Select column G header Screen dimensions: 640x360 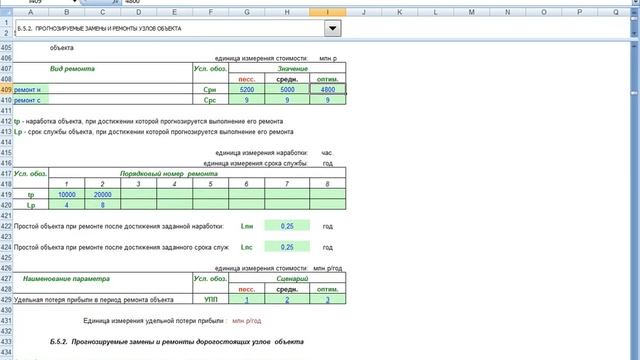point(247,12)
